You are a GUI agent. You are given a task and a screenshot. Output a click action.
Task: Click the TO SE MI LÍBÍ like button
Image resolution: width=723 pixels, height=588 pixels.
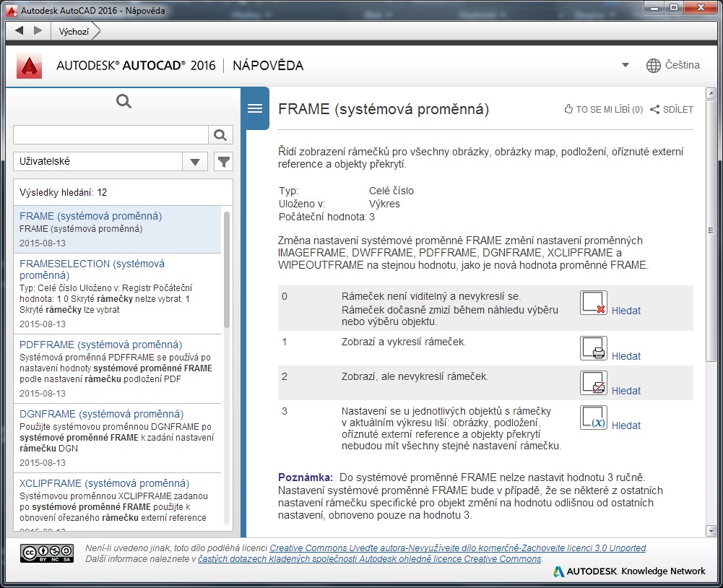pyautogui.click(x=603, y=110)
